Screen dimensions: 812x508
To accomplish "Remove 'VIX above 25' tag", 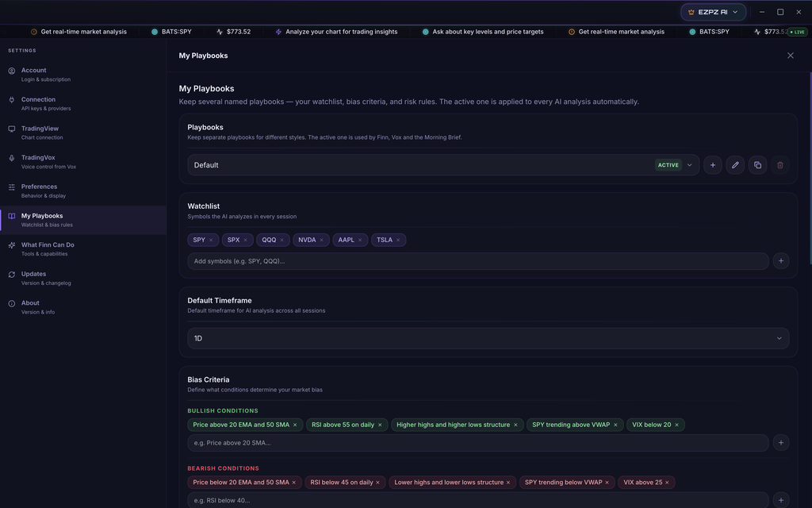I will click(667, 483).
